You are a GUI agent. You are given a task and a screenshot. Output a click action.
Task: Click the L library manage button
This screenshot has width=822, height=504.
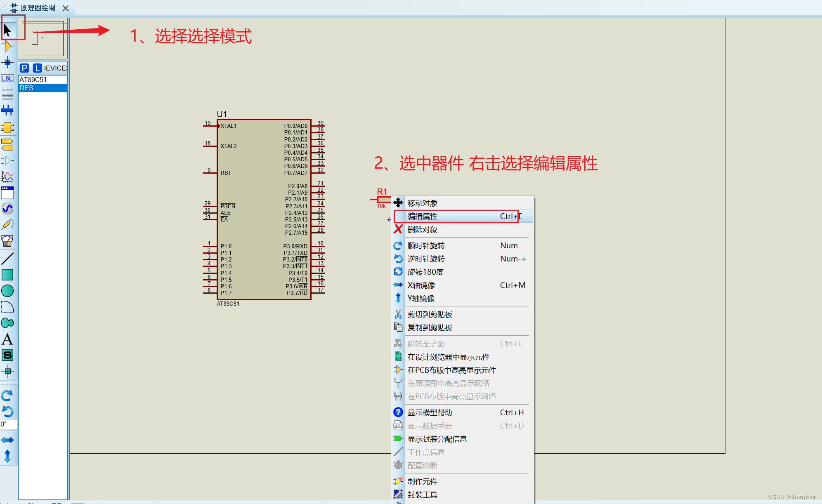[x=37, y=68]
